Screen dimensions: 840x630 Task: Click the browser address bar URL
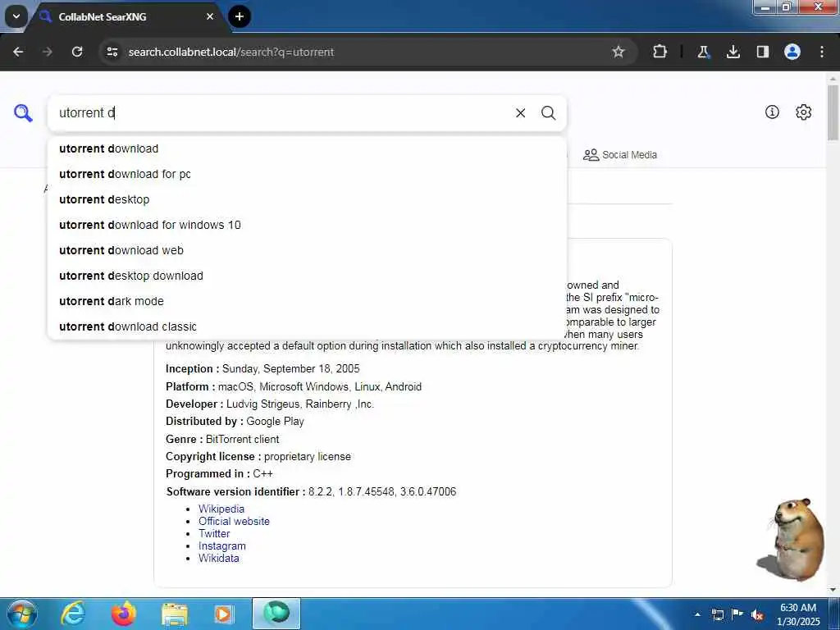coord(231,52)
